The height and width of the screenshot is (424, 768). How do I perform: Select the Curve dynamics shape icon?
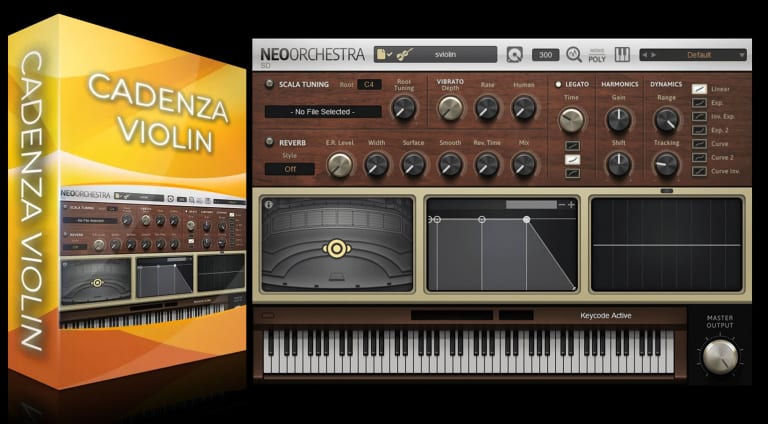click(x=699, y=144)
